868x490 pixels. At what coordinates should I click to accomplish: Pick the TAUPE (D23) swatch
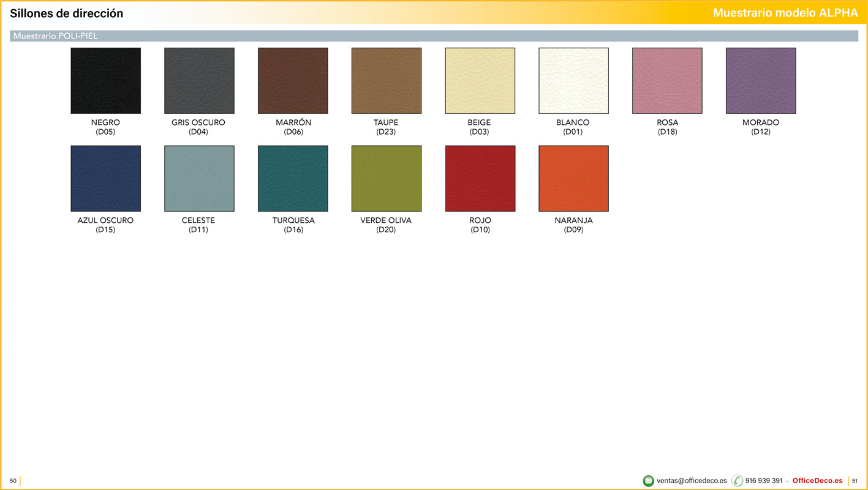pyautogui.click(x=387, y=81)
